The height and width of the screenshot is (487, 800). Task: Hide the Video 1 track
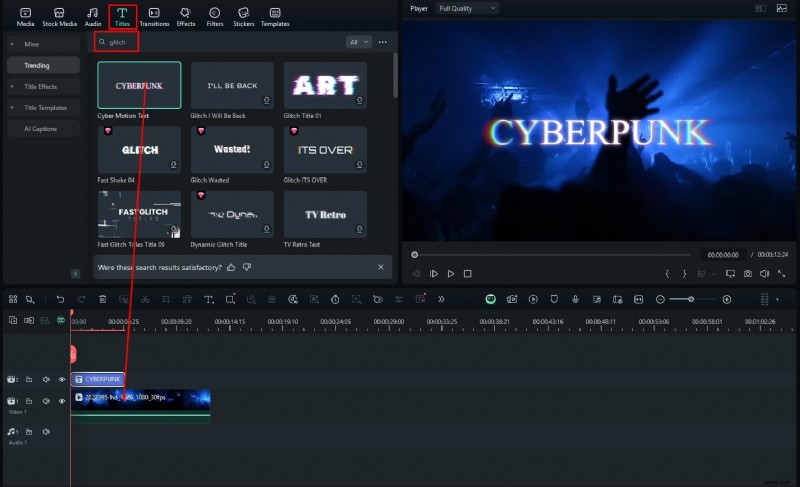click(62, 401)
